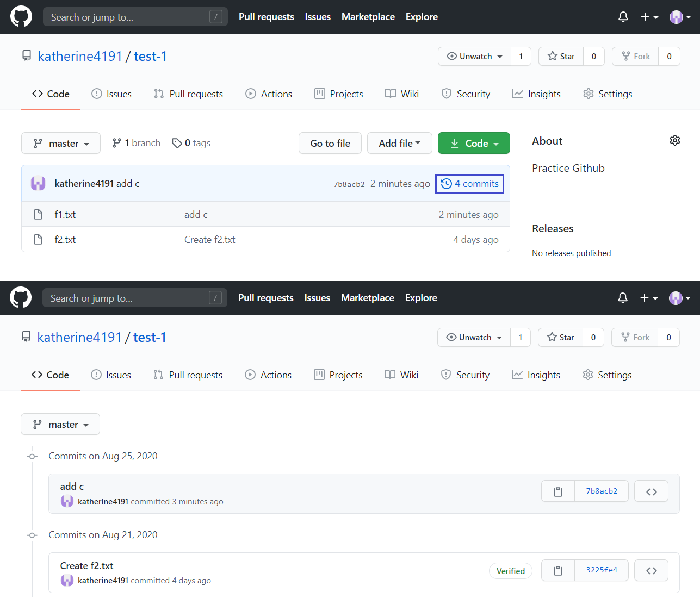
Task: Focus the bottom 'Search or jump to' field
Action: pyautogui.click(x=135, y=298)
